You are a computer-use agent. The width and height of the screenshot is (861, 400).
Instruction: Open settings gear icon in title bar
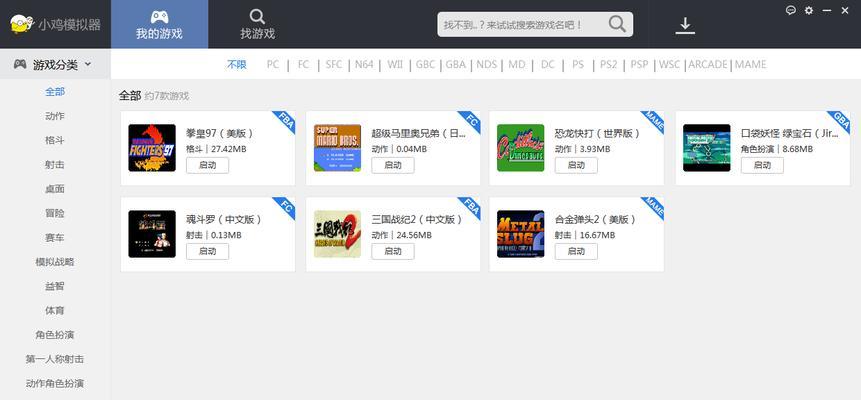pyautogui.click(x=809, y=10)
